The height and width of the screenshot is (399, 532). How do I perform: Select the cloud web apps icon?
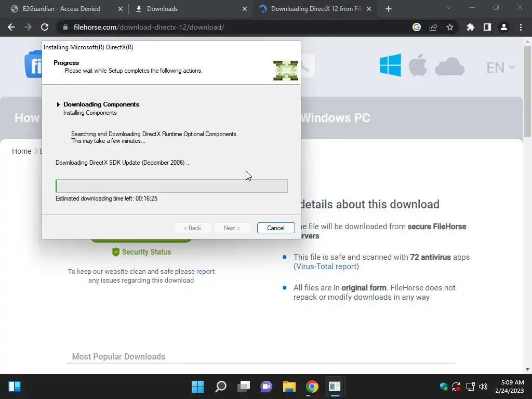(449, 66)
